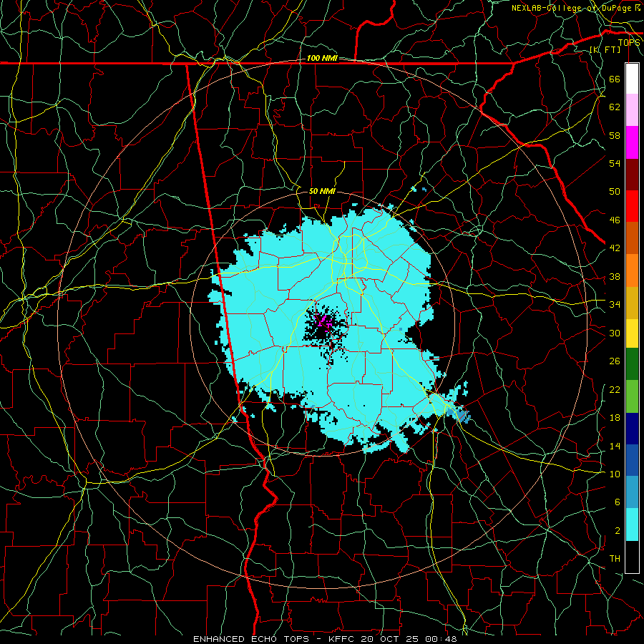This screenshot has width=644, height=644.
Task: Click the white swatch on the tops scale
Action: pos(632,79)
